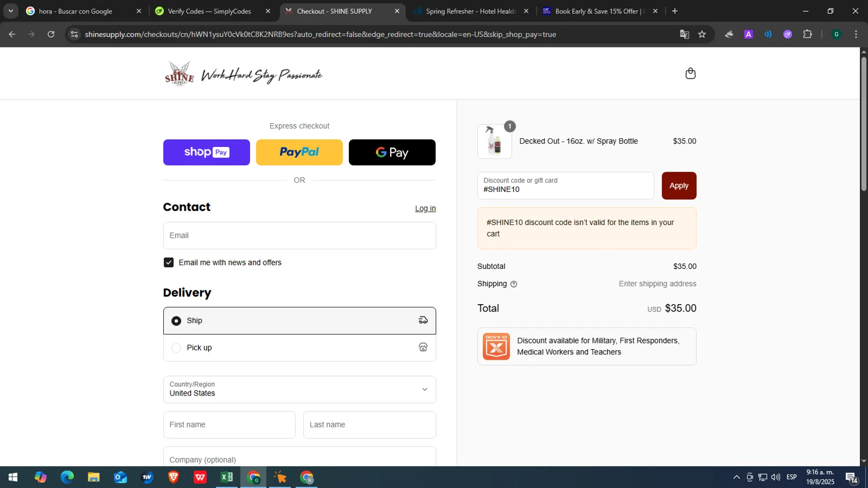The height and width of the screenshot is (488, 868).
Task: Bookmark this page with star icon
Action: 702,34
